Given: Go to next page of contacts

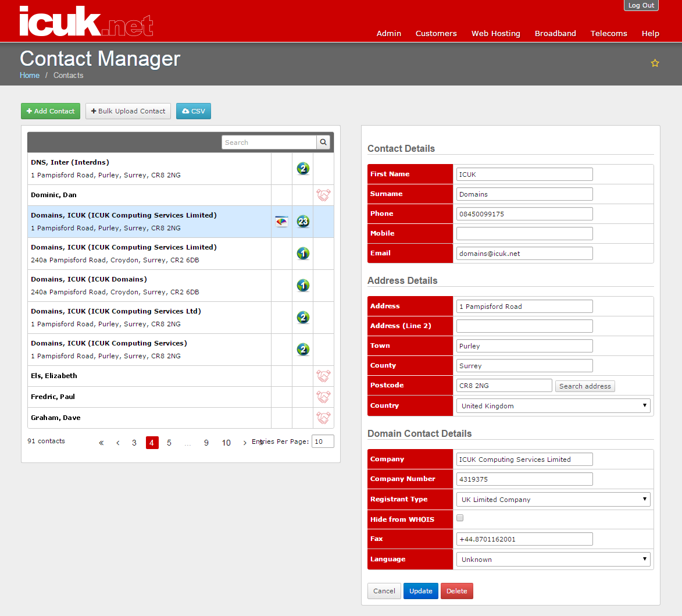Looking at the screenshot, I should 245,443.
